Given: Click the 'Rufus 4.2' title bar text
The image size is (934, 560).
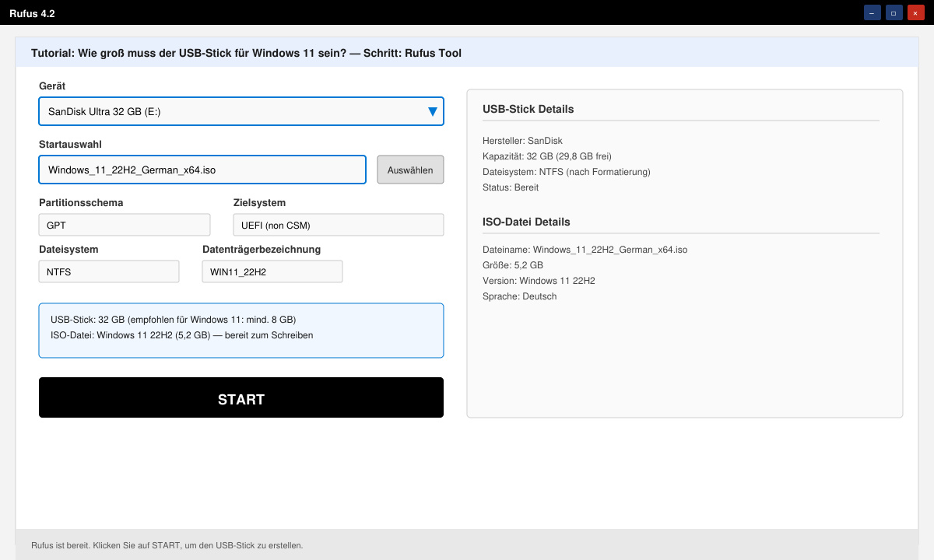Looking at the screenshot, I should point(32,13).
